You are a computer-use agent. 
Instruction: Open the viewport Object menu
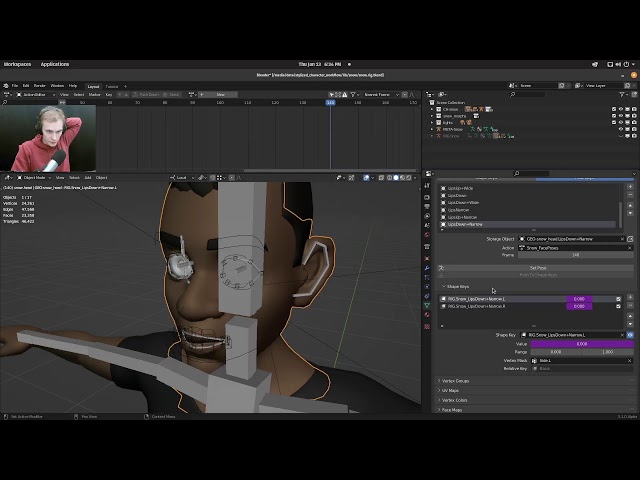pos(102,178)
